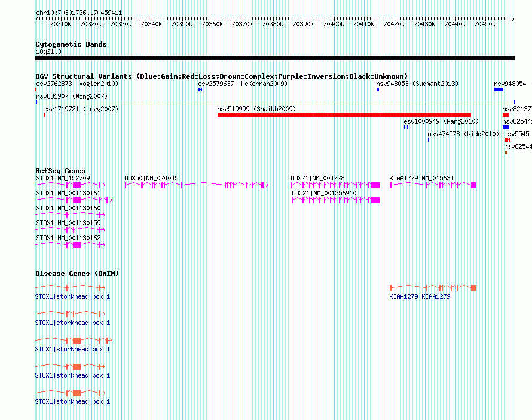Open STOX1|NM_001130159 transcript label

tap(68, 223)
